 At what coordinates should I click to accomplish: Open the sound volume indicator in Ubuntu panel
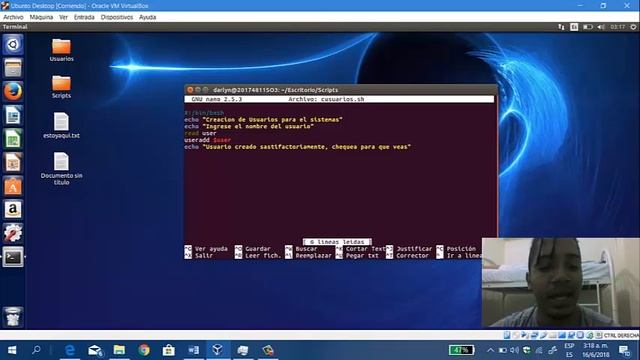(x=601, y=27)
